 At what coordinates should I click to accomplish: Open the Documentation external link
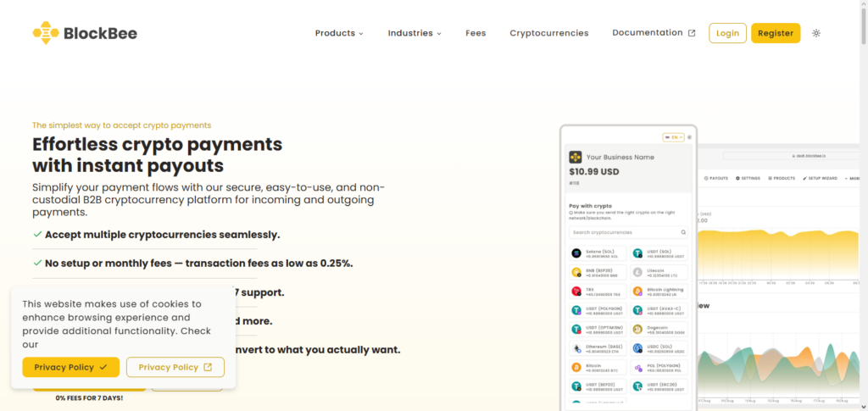click(654, 33)
